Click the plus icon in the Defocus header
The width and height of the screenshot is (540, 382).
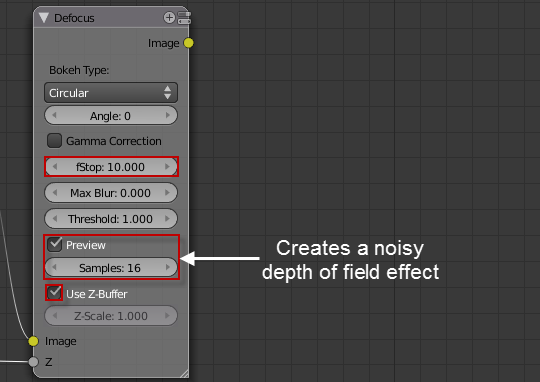[x=169, y=18]
